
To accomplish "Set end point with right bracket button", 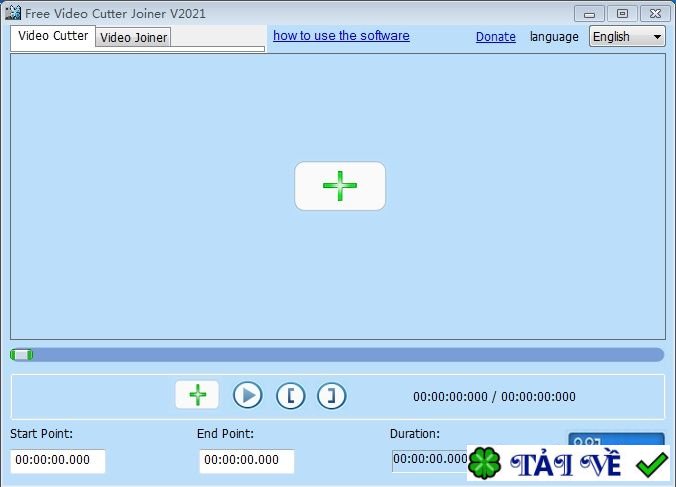I will [x=332, y=396].
